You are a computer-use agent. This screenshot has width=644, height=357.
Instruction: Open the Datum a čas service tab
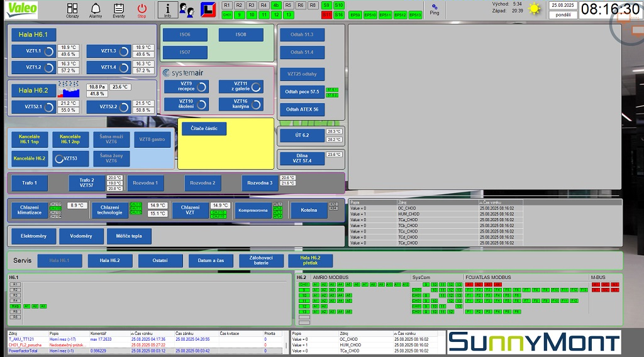point(211,260)
